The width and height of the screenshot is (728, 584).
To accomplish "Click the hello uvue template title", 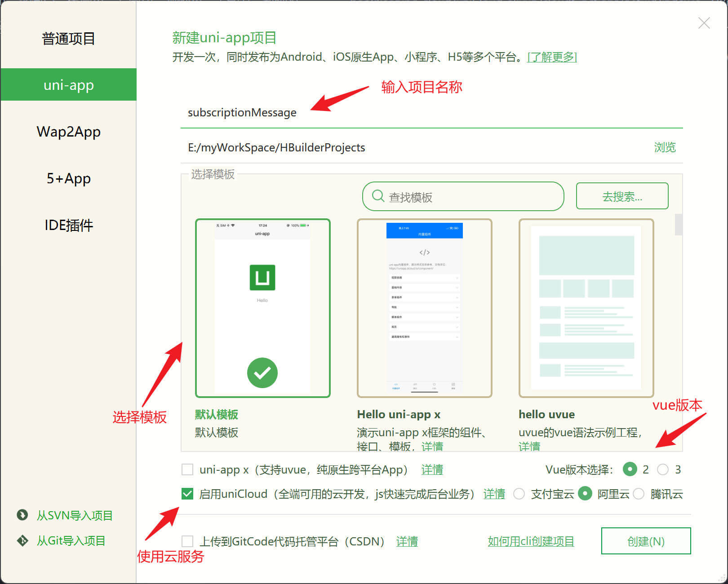I will pos(546,414).
